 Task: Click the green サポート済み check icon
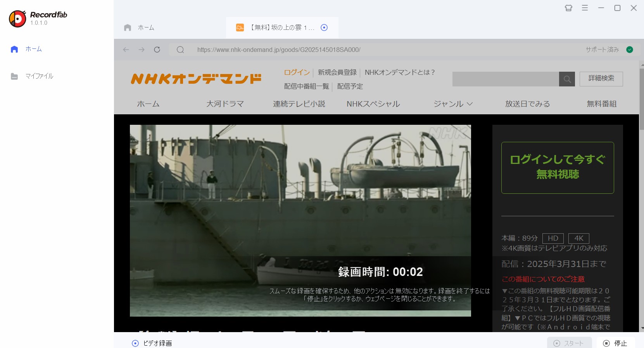(x=630, y=50)
